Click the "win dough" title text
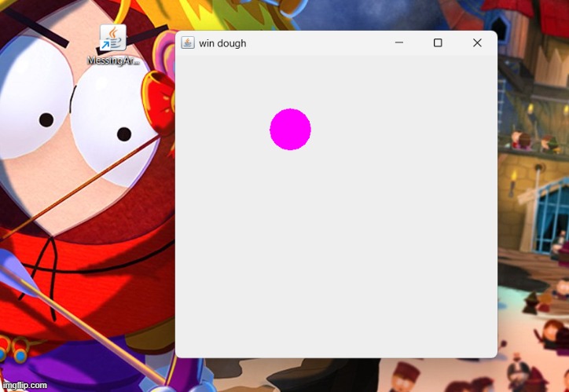Viewport: 569px width, 392px height. pyautogui.click(x=222, y=43)
